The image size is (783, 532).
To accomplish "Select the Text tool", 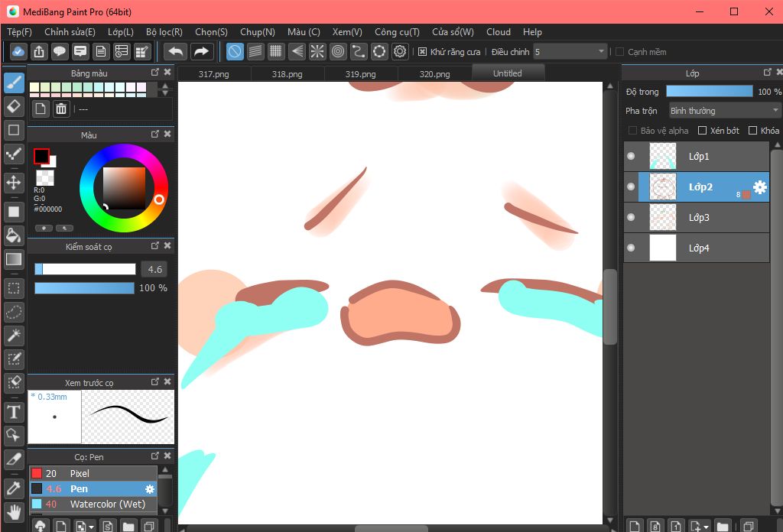I will coord(14,413).
